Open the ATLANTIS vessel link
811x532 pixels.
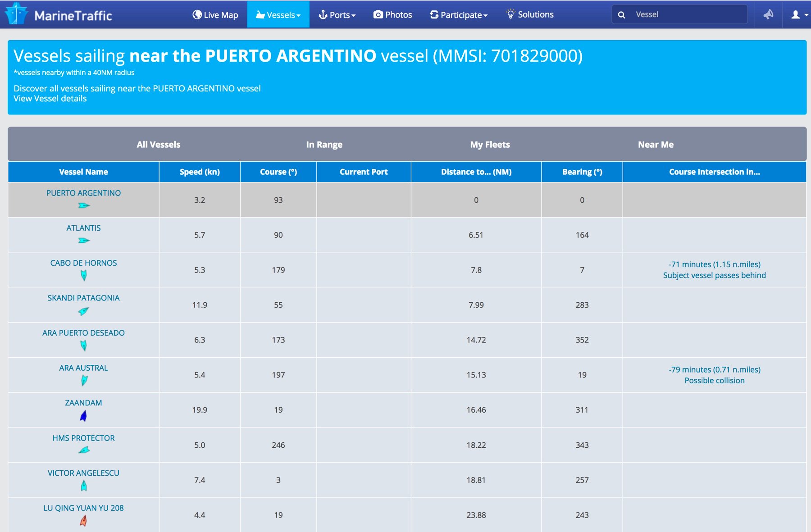[83, 228]
